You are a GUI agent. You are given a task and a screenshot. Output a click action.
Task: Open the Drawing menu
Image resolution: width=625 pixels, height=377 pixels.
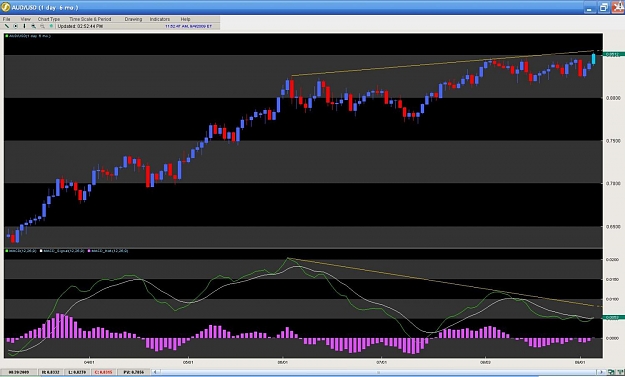point(133,19)
